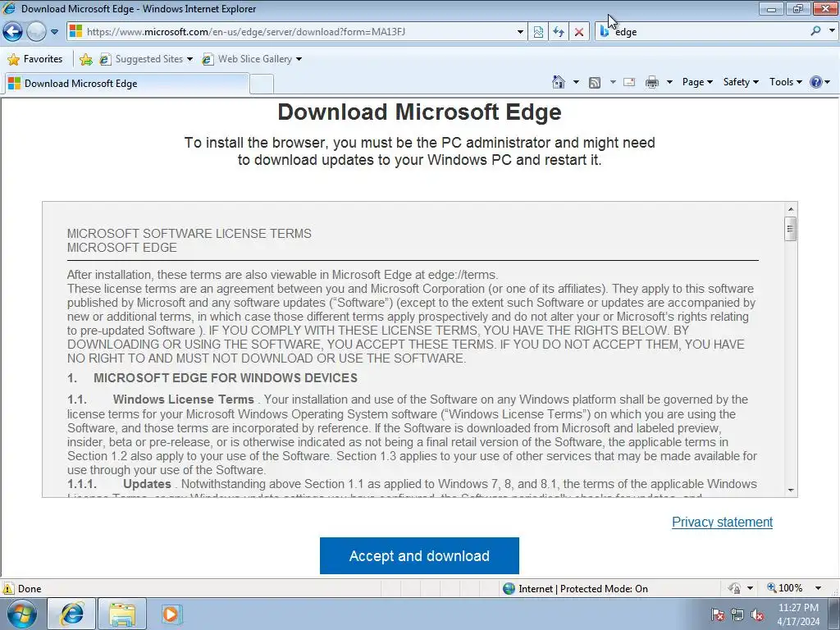Screen dimensions: 840x630
Task: Click the Back navigation arrow
Action: coord(13,32)
